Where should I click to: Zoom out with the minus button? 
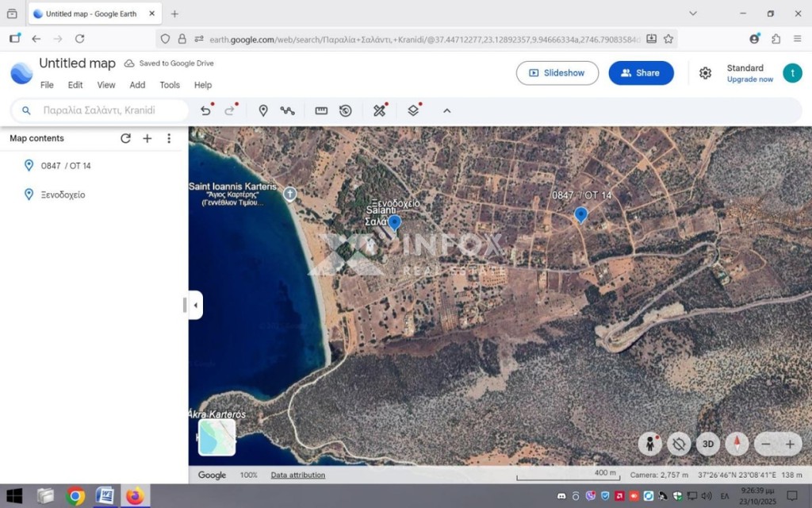[766, 444]
